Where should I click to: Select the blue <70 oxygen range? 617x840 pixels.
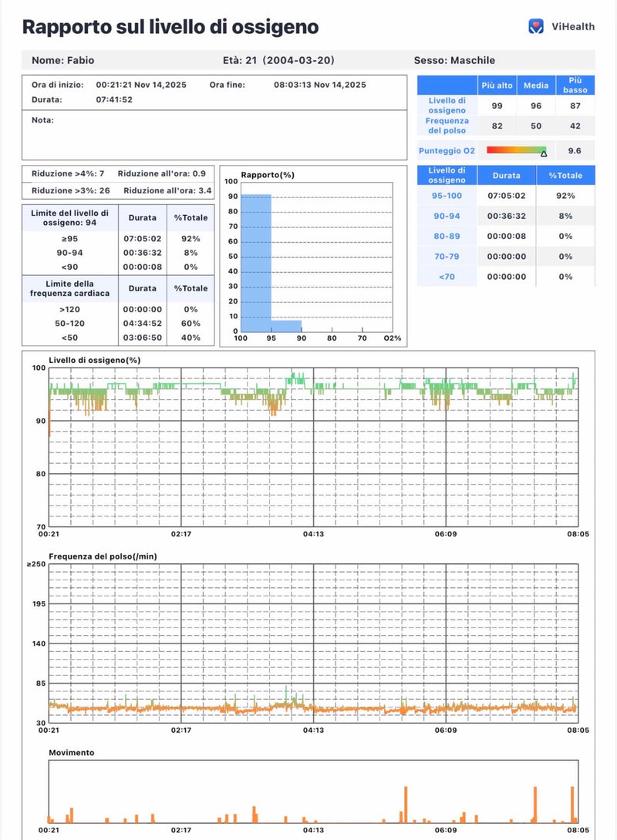[447, 277]
